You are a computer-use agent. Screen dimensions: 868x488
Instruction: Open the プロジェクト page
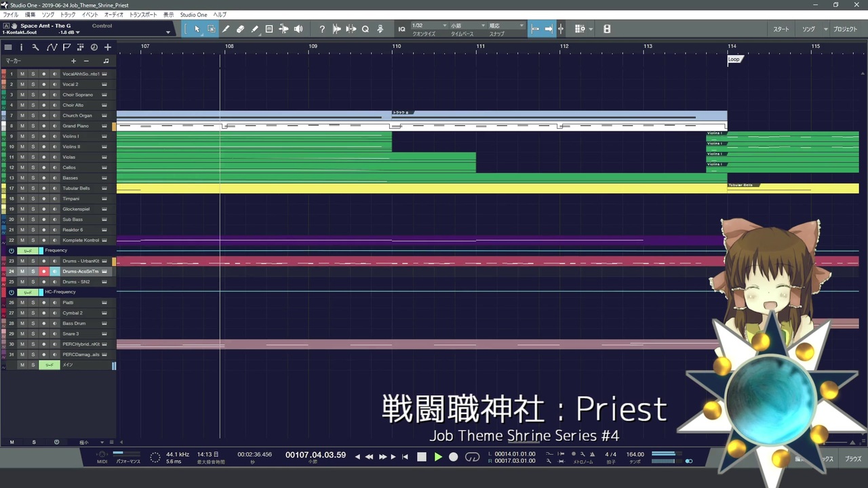tap(846, 29)
